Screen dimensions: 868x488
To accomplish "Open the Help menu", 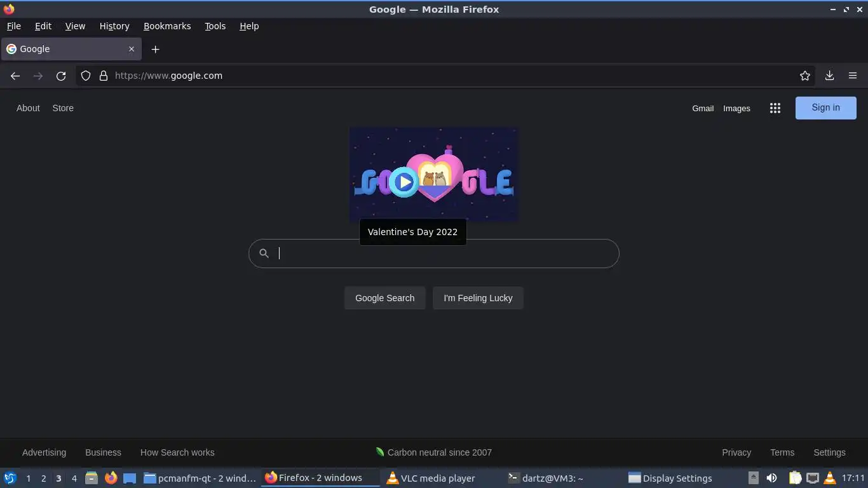I will pos(249,26).
